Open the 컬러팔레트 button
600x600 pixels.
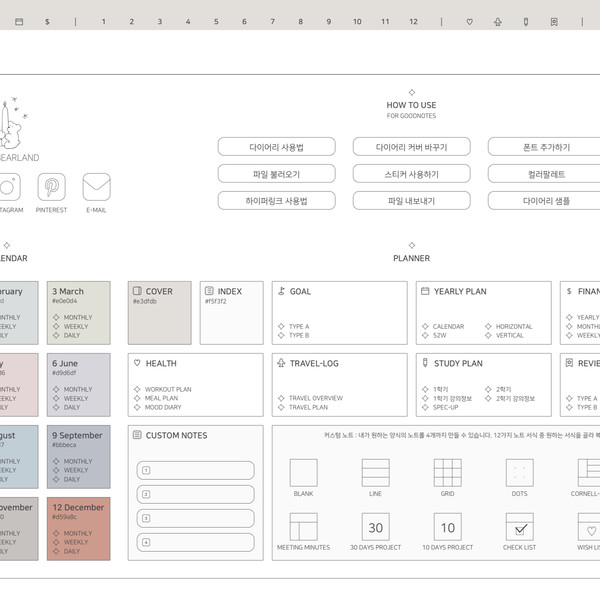(x=546, y=174)
